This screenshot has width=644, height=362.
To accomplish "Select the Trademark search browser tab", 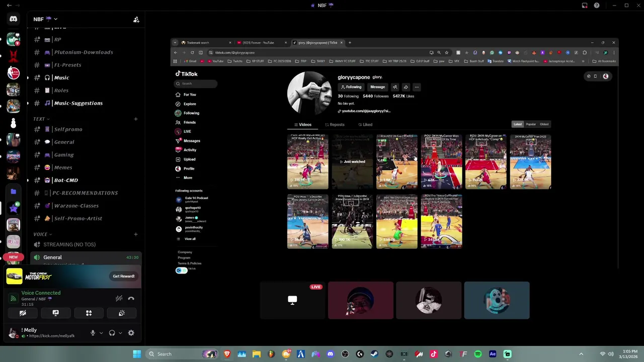I will [x=206, y=43].
